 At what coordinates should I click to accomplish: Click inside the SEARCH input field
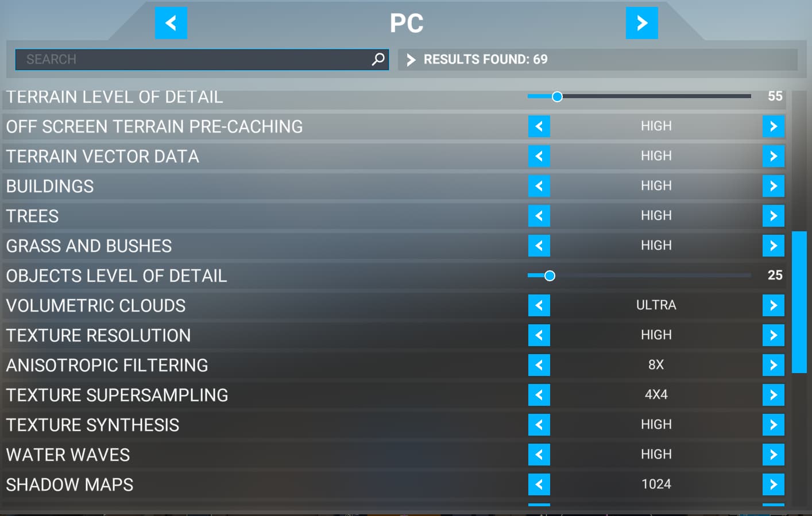pyautogui.click(x=172, y=59)
